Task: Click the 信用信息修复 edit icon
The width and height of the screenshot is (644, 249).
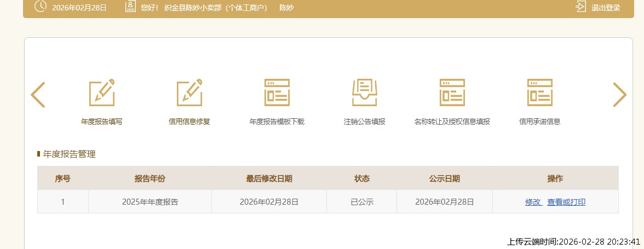Action: coord(189,92)
